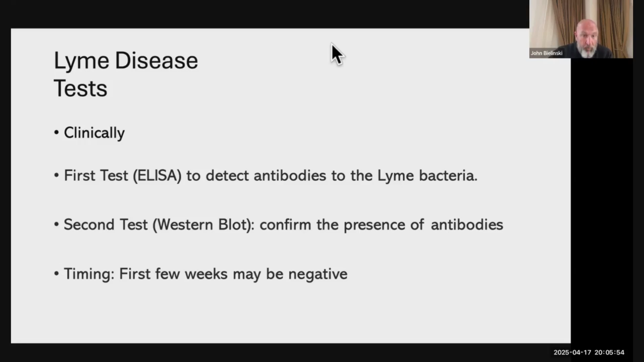This screenshot has width=644, height=362.
Task: Click the words "First few weeks"
Action: click(x=173, y=274)
